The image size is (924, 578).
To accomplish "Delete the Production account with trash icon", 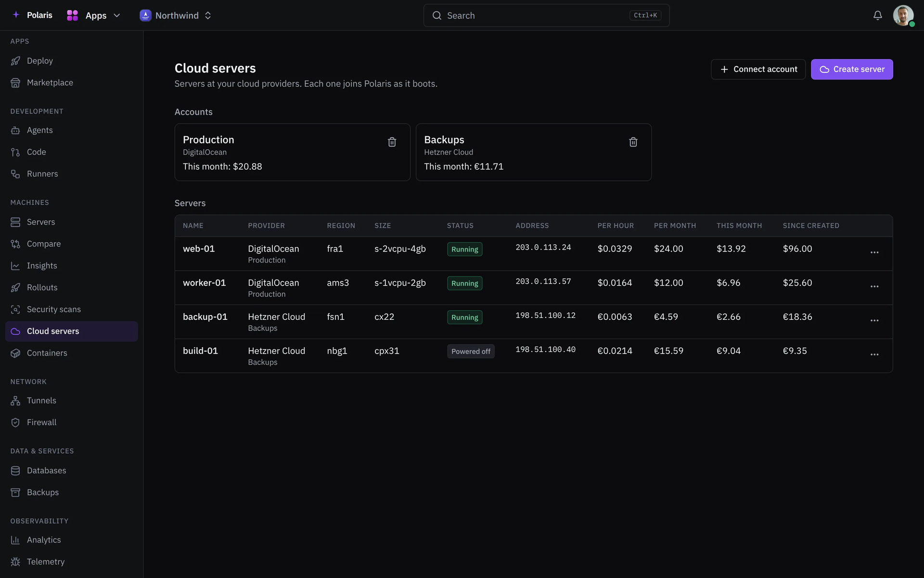I will [x=392, y=142].
